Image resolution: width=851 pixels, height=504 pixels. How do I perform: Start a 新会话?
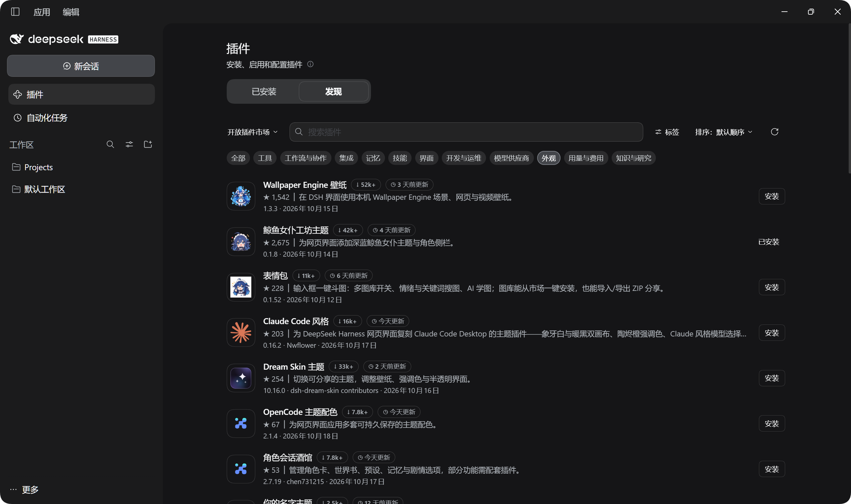pos(81,66)
